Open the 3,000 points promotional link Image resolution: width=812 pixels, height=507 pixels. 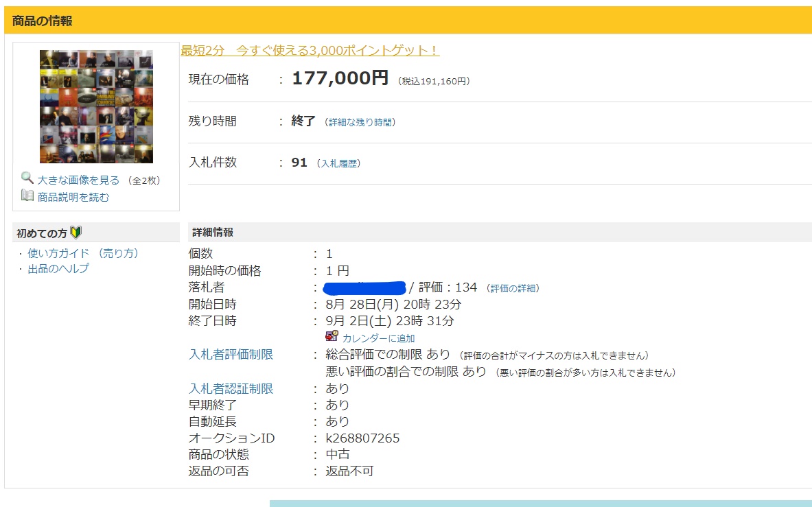(310, 51)
